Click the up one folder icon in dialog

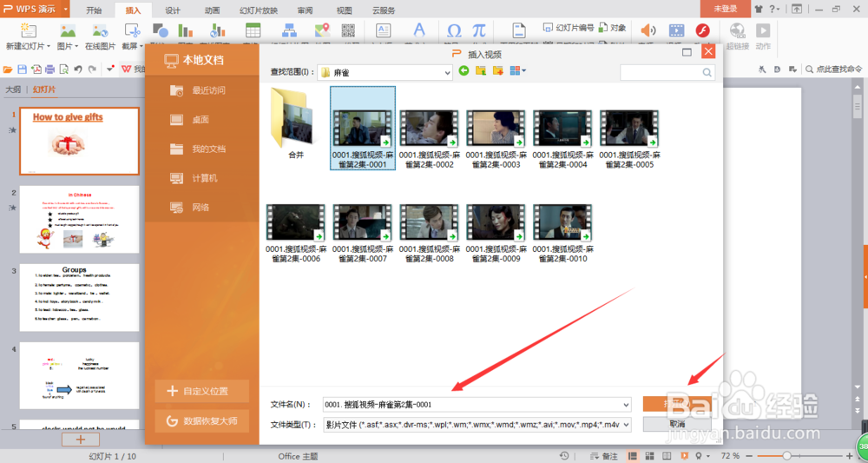[x=481, y=71]
